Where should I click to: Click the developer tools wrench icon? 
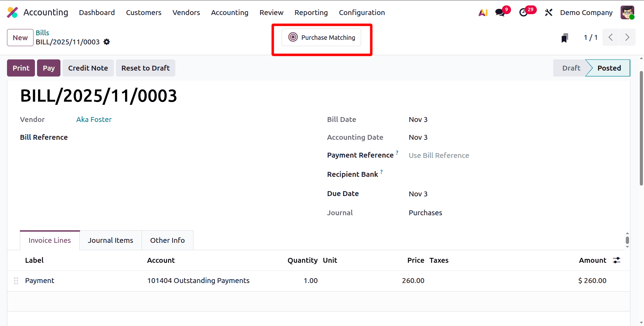[x=548, y=12]
